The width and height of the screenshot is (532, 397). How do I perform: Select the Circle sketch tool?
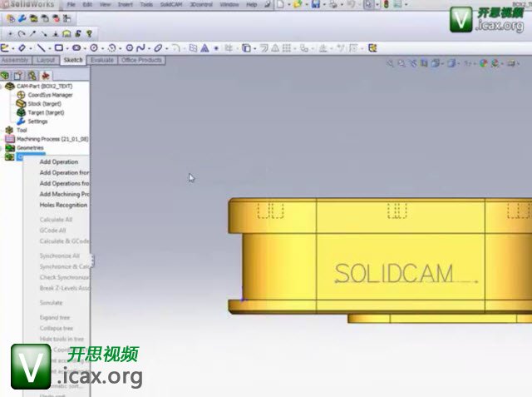(x=94, y=48)
